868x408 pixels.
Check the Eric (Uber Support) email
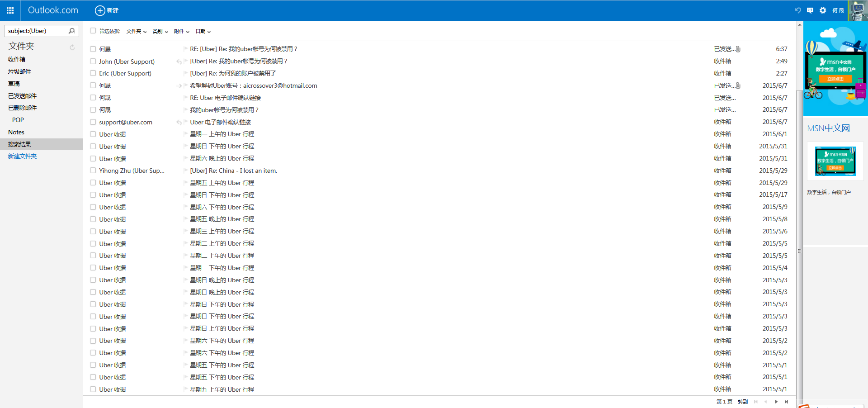click(93, 73)
